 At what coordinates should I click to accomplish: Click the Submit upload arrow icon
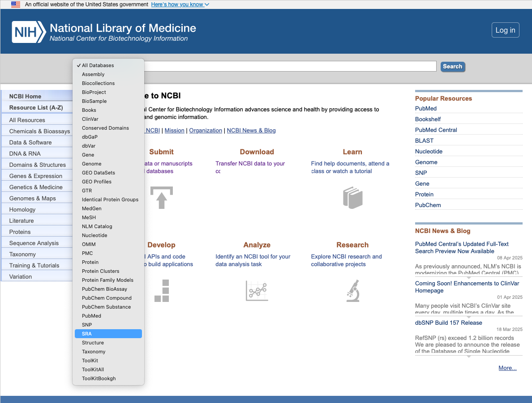pyautogui.click(x=161, y=197)
